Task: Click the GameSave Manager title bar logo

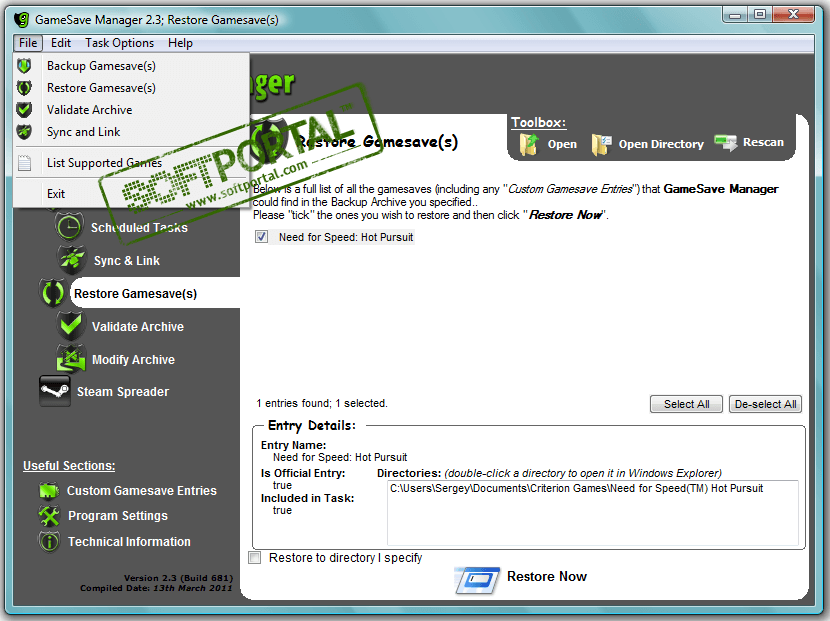Action: click(22, 20)
